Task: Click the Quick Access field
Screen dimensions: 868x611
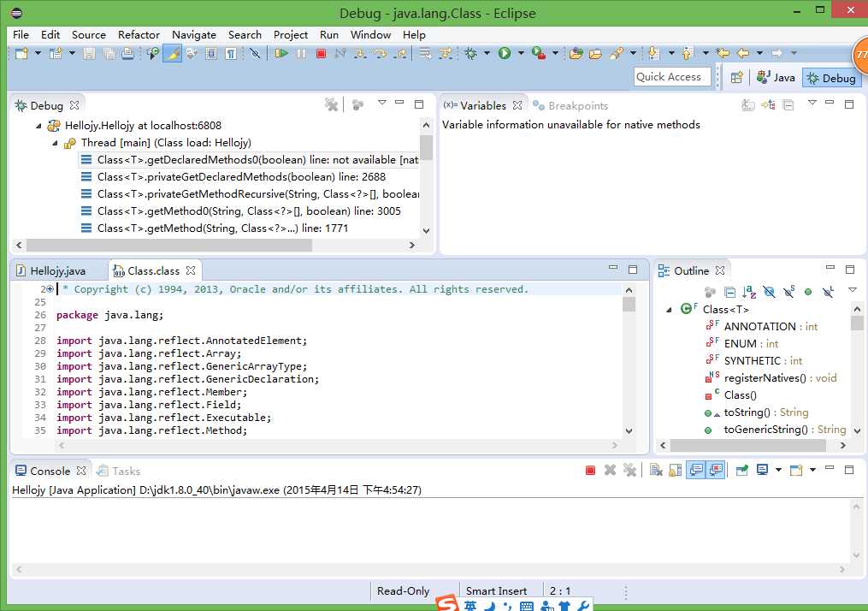Action: [672, 77]
